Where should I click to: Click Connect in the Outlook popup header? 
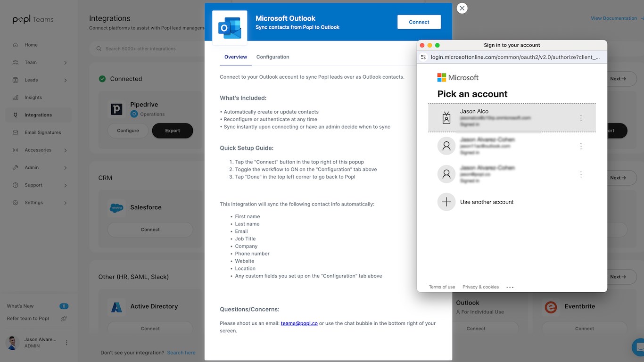coord(419,22)
